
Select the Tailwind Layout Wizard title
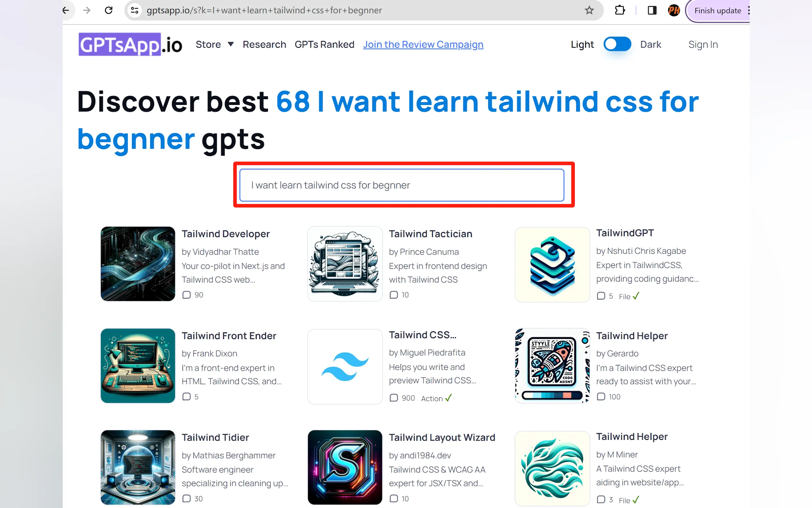[442, 437]
